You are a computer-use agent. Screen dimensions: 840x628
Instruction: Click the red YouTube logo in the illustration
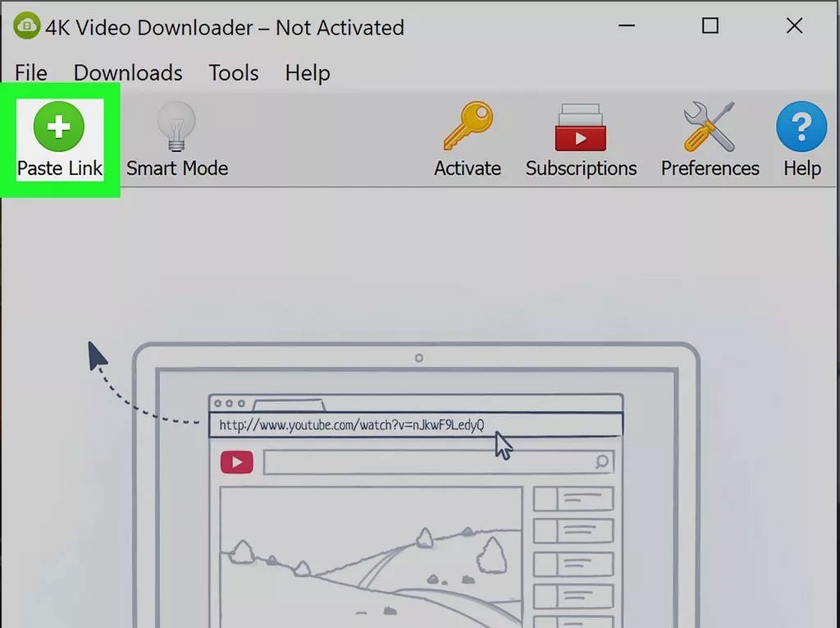click(237, 462)
